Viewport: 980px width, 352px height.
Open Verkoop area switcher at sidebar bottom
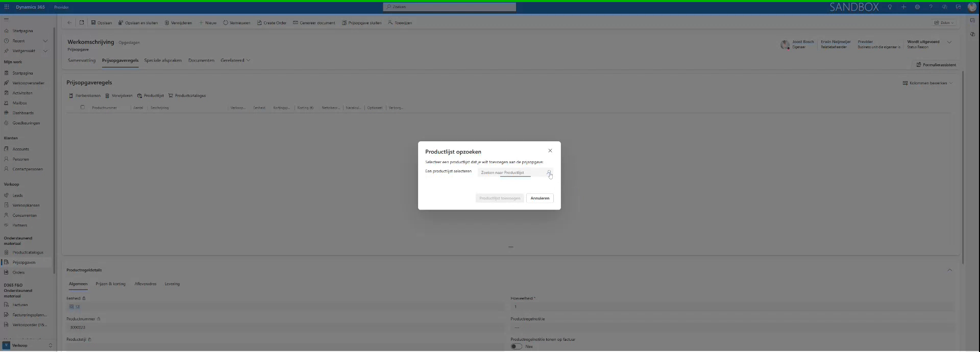[x=28, y=345]
